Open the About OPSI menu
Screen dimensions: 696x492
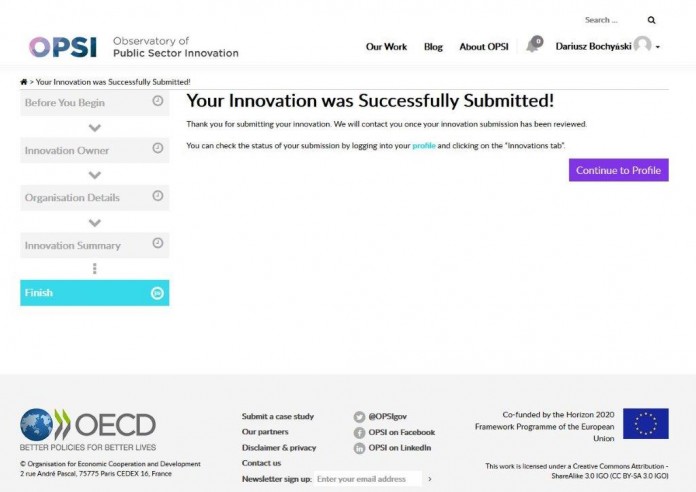[484, 47]
